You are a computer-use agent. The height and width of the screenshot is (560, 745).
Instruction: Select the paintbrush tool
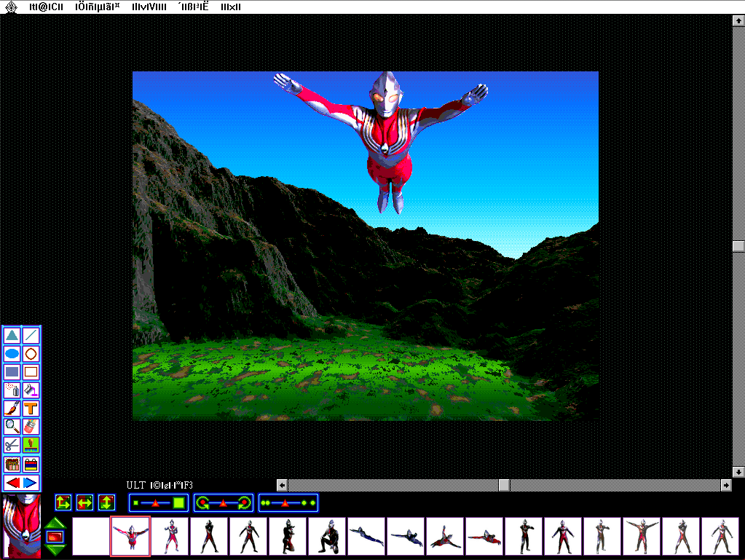coord(12,409)
